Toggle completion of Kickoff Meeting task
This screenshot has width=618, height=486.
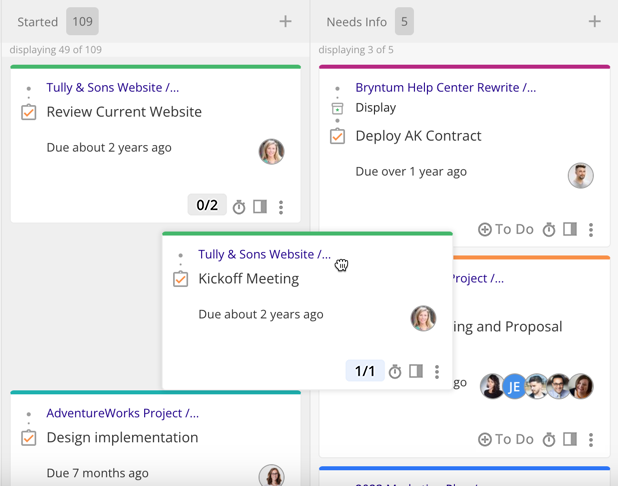(181, 279)
